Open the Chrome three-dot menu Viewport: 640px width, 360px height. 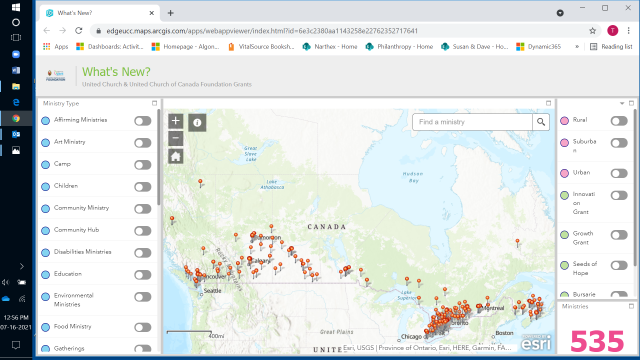coord(629,31)
